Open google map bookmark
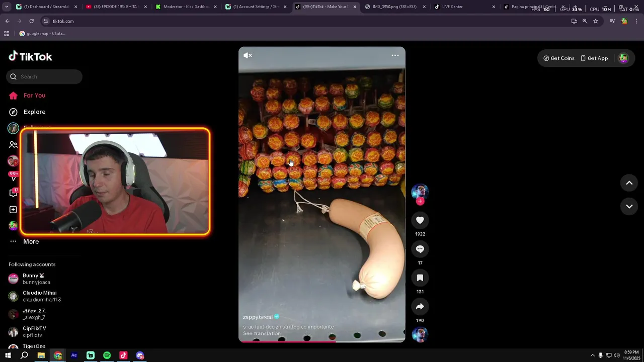Image resolution: width=644 pixels, height=362 pixels. [43, 34]
